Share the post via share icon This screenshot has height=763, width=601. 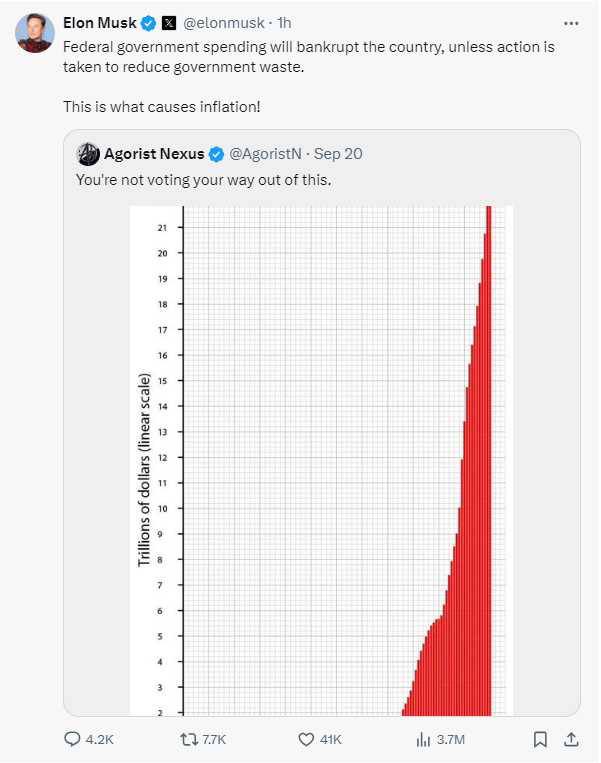572,739
